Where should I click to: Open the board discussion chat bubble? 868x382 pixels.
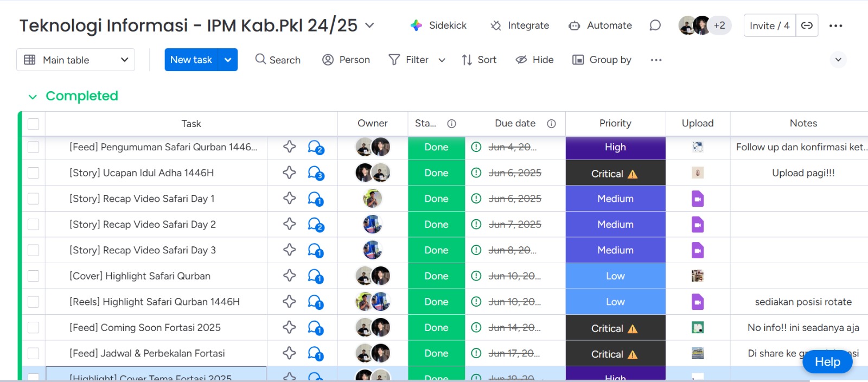pyautogui.click(x=655, y=26)
